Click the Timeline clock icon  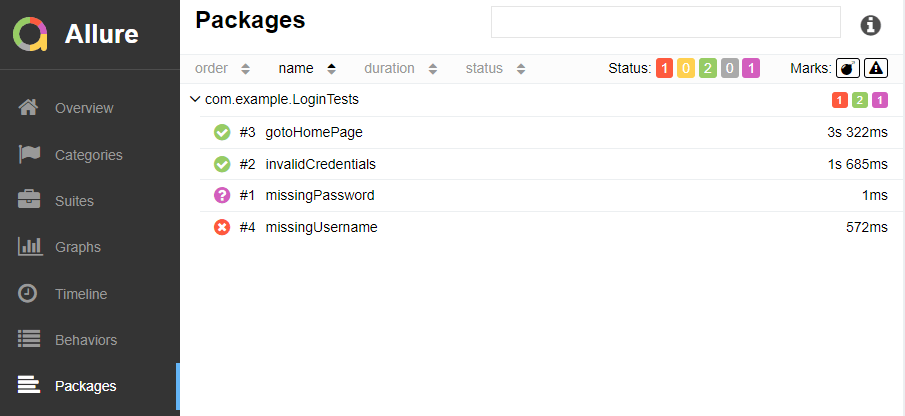pyautogui.click(x=29, y=293)
